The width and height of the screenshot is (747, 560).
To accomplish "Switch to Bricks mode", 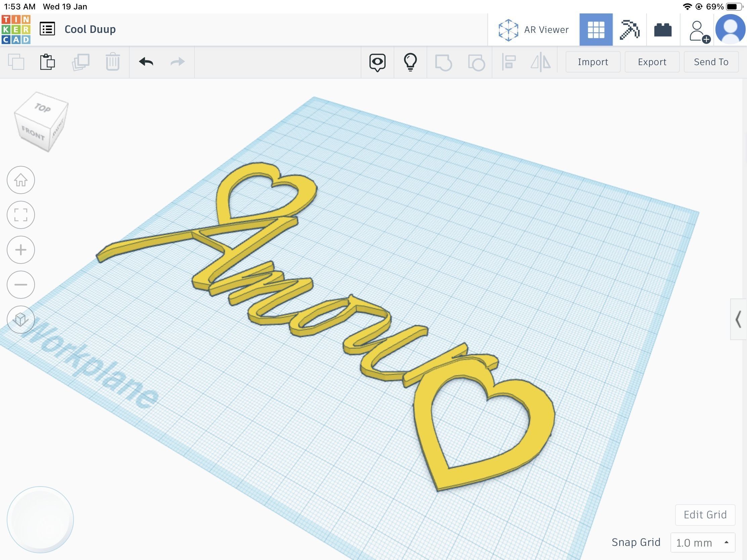I will [663, 30].
